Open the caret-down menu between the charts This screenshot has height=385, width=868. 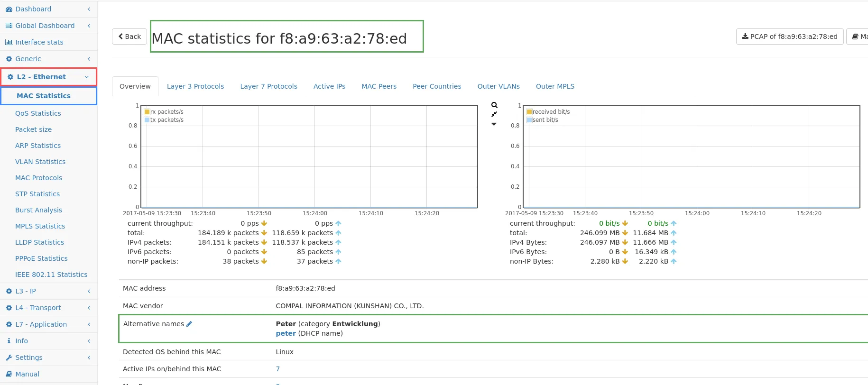coord(494,124)
